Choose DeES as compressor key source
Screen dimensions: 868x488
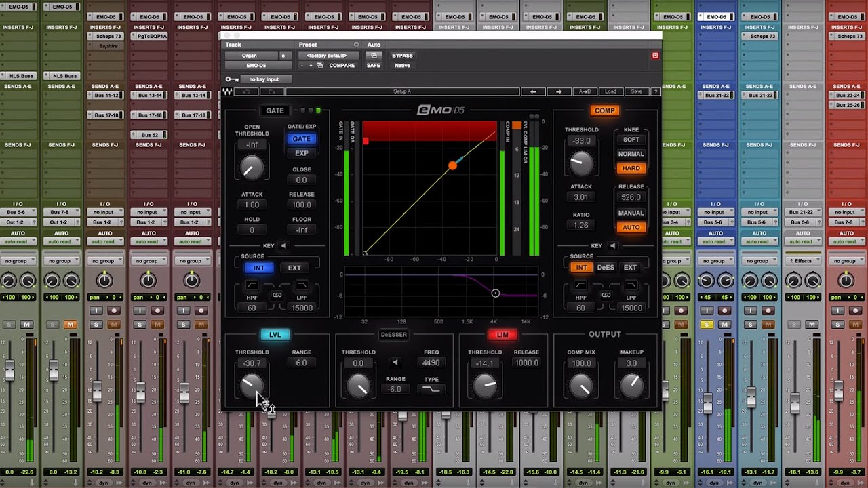[606, 268]
